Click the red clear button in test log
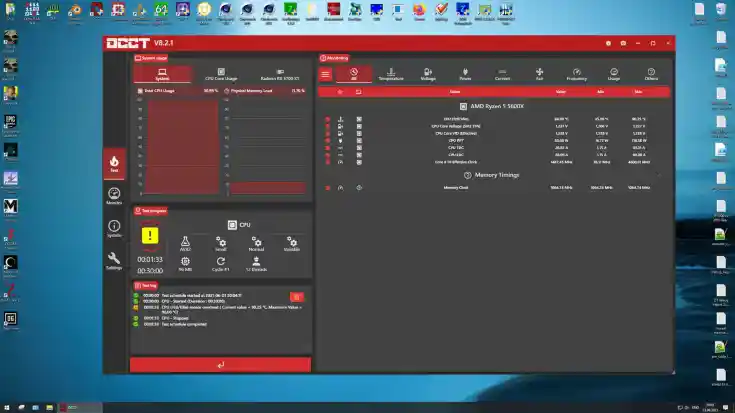Viewport: 735px width, 413px height. tap(296, 297)
